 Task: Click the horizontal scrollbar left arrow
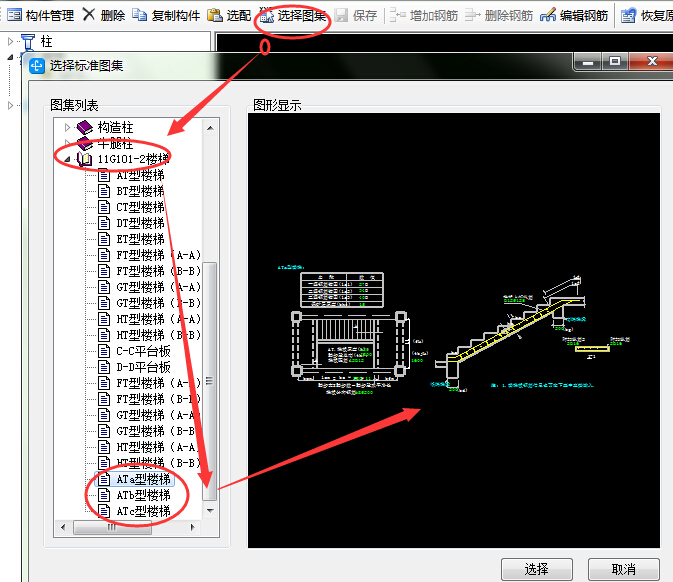(64, 527)
